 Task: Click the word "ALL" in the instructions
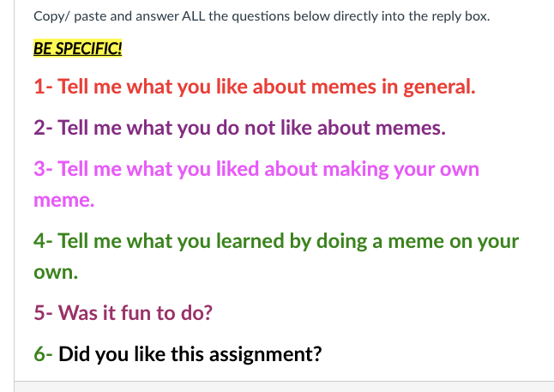(x=197, y=16)
